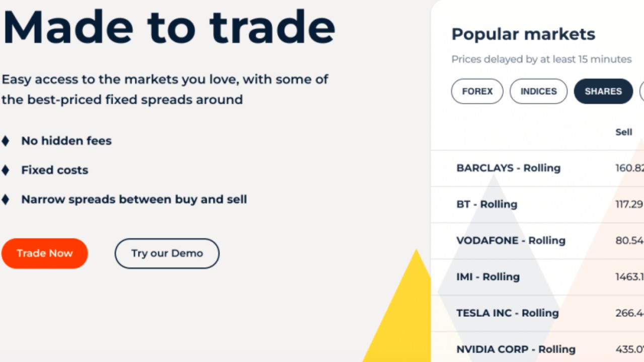Click the diamond bullet beside Fixed costs
This screenshot has height=362, width=644.
click(x=6, y=170)
